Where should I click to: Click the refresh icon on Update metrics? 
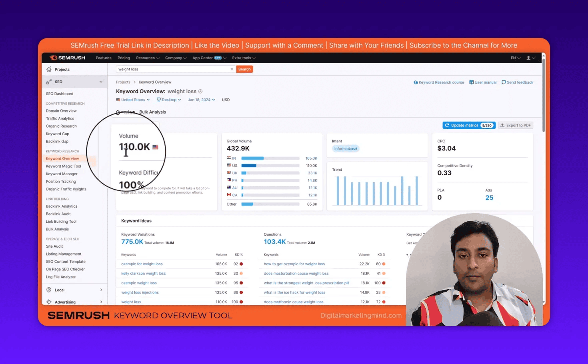click(447, 125)
